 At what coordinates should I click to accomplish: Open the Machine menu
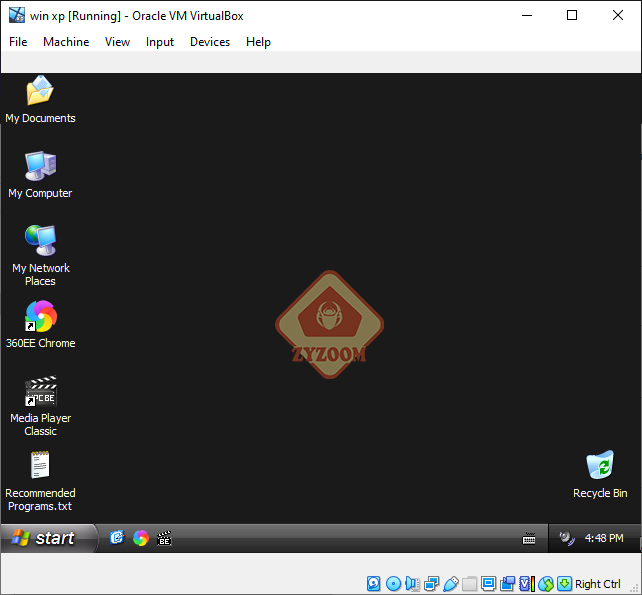point(66,42)
